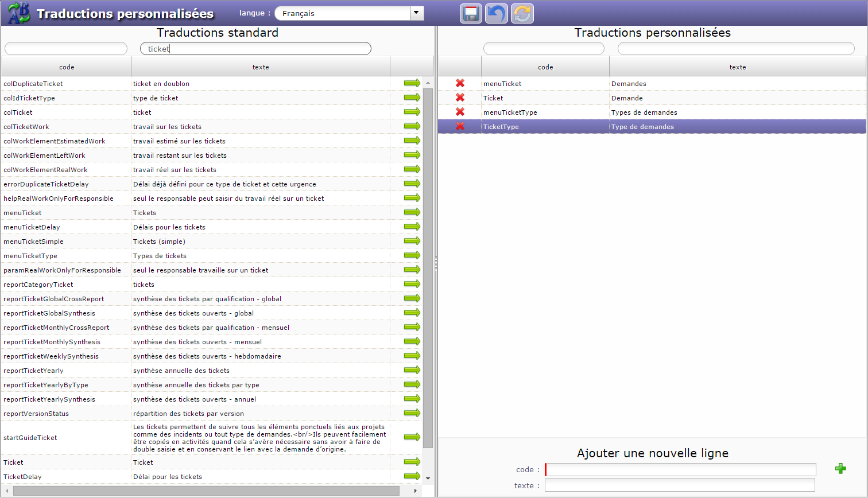This screenshot has width=868, height=498.
Task: Click the new line texte input field
Action: pyautogui.click(x=680, y=485)
